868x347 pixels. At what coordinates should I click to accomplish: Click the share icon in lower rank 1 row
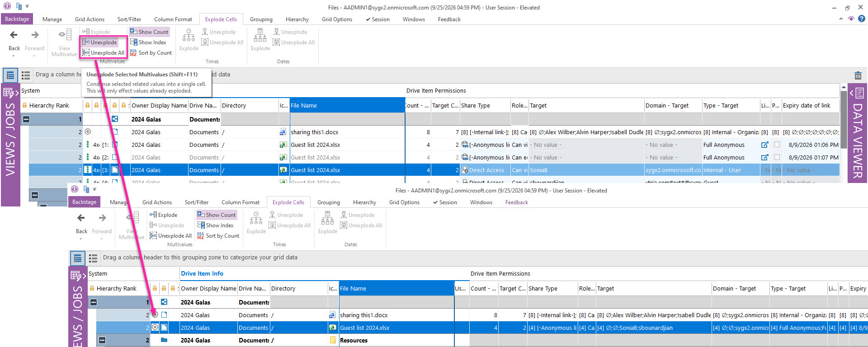[x=164, y=302]
